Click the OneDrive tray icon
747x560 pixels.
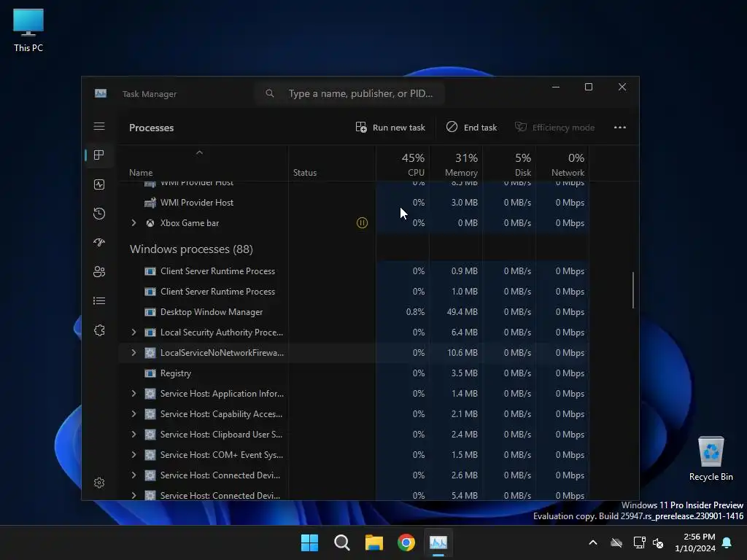click(616, 542)
